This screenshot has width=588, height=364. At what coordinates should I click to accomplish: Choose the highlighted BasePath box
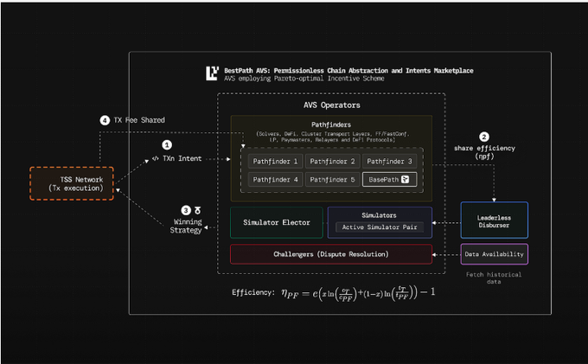[389, 180]
